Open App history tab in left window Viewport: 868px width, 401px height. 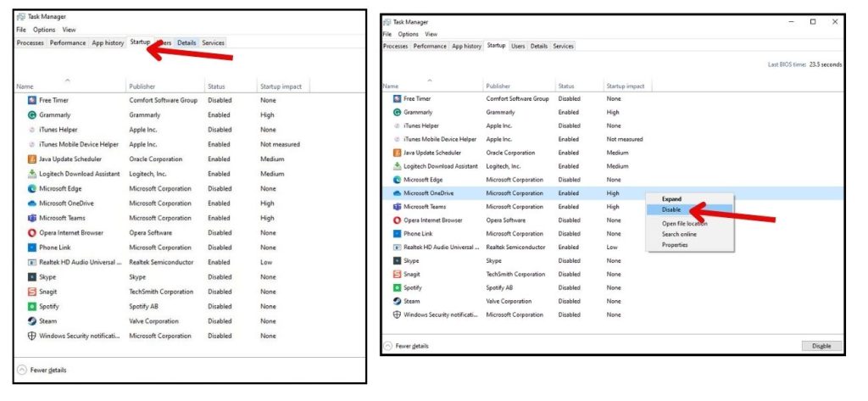[x=108, y=42]
